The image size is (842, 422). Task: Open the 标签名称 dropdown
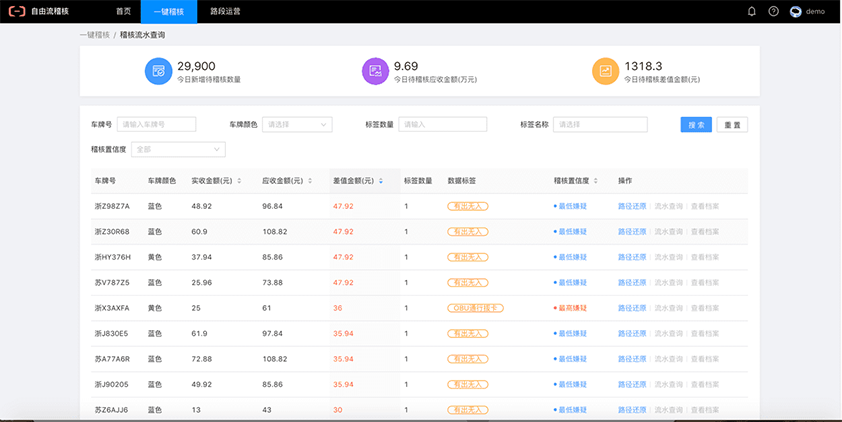[598, 125]
